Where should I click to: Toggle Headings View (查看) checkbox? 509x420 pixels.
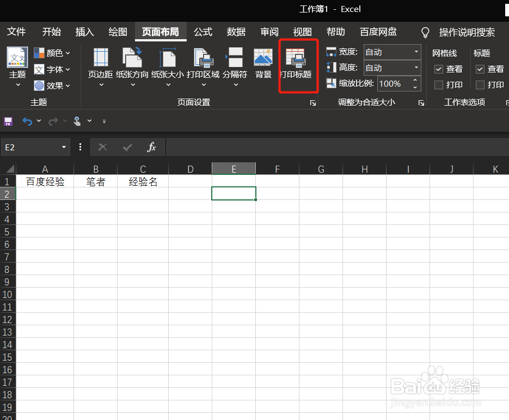(x=480, y=69)
